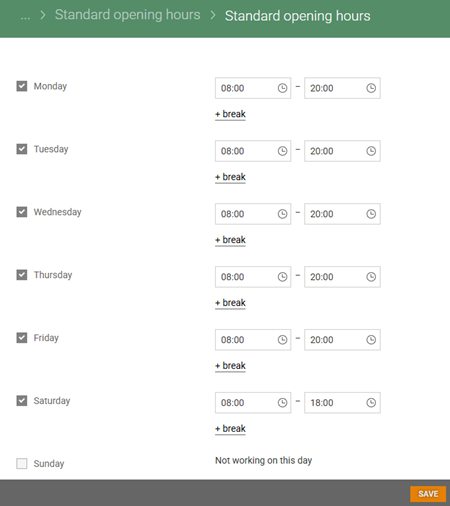Screen dimensions: 450x506
Task: Expand the collapsed breadcrumb ellipsis
Action: click(x=25, y=16)
